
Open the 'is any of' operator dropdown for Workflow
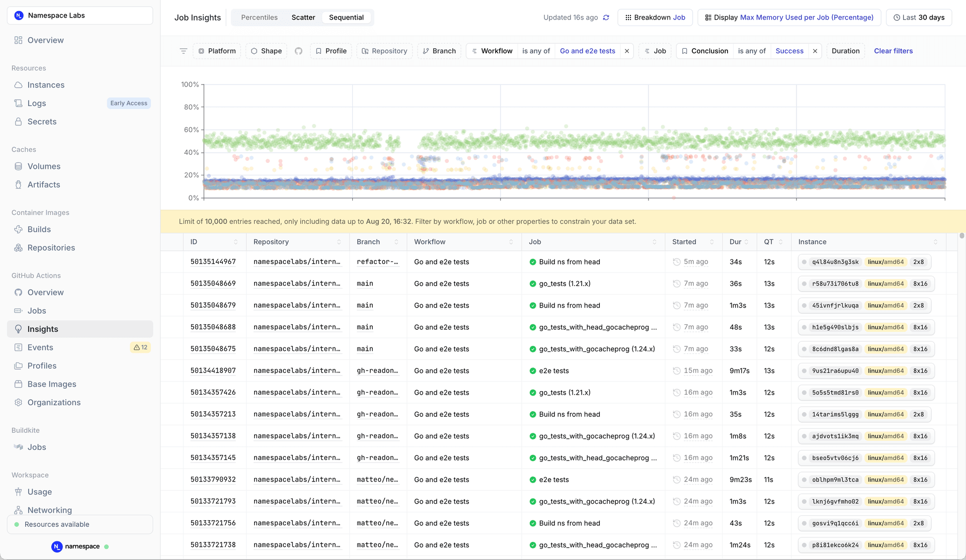tap(536, 51)
